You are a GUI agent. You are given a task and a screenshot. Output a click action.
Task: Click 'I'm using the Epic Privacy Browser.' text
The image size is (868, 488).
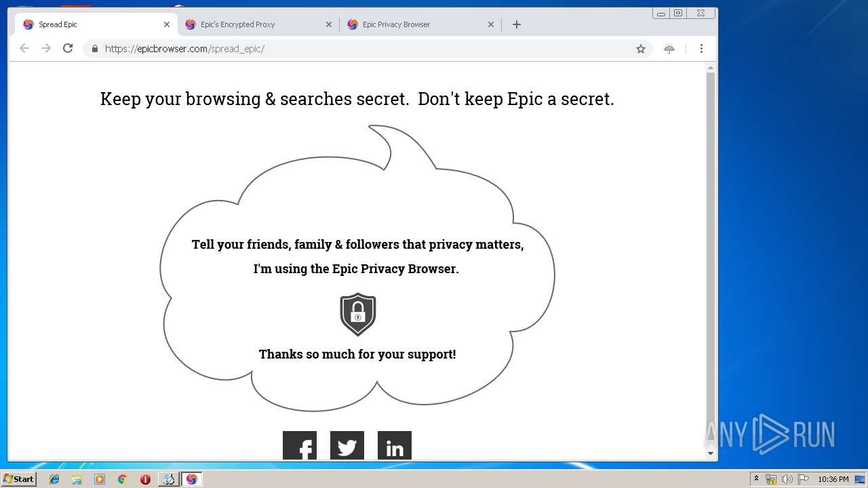coord(356,269)
